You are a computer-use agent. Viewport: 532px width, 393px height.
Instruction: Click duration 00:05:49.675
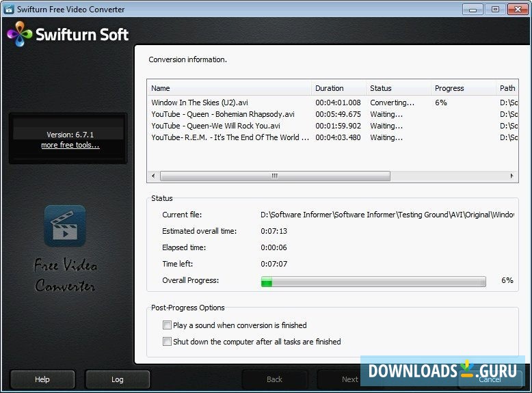338,114
